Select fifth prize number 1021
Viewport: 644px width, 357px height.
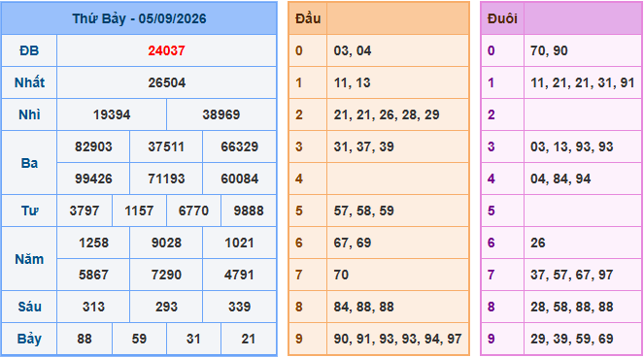pos(239,243)
